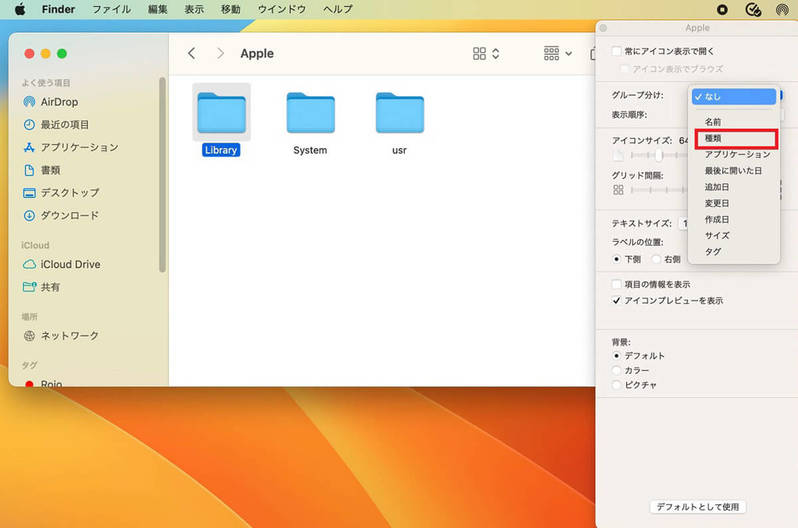Choose アプリケーション in the grouping dropdown
798x528 pixels.
pyautogui.click(x=734, y=154)
